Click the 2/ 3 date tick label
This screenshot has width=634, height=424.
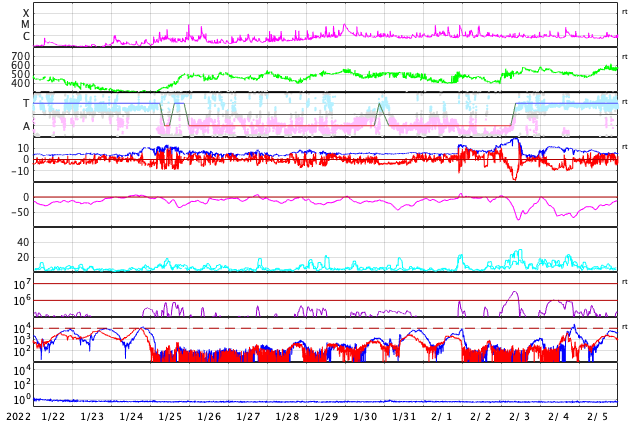[520, 416]
